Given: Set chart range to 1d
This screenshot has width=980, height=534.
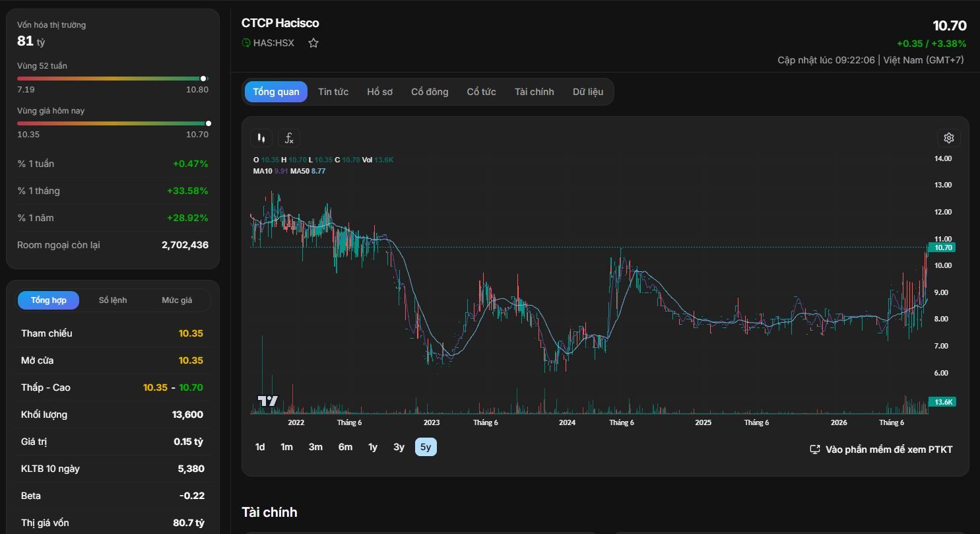Looking at the screenshot, I should [x=260, y=447].
